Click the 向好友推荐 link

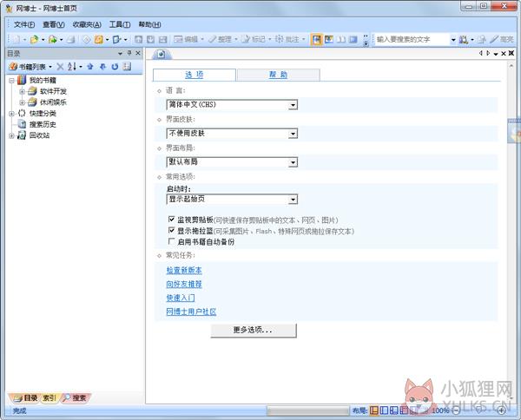(x=184, y=285)
